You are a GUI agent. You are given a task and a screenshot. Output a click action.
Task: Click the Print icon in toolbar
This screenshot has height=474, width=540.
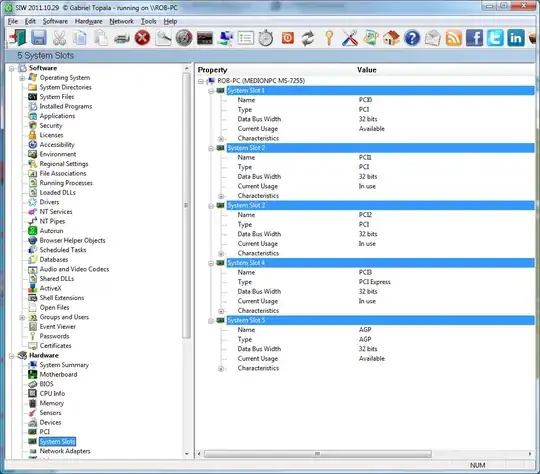point(122,38)
